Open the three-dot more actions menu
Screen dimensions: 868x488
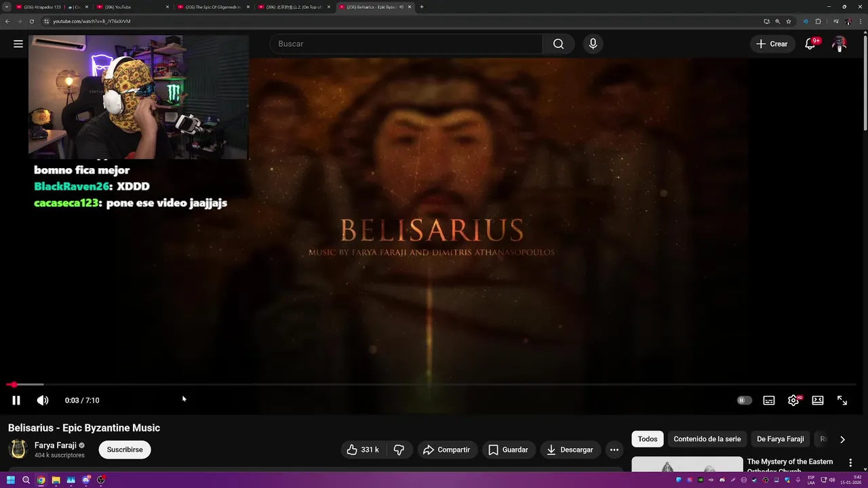point(614,449)
